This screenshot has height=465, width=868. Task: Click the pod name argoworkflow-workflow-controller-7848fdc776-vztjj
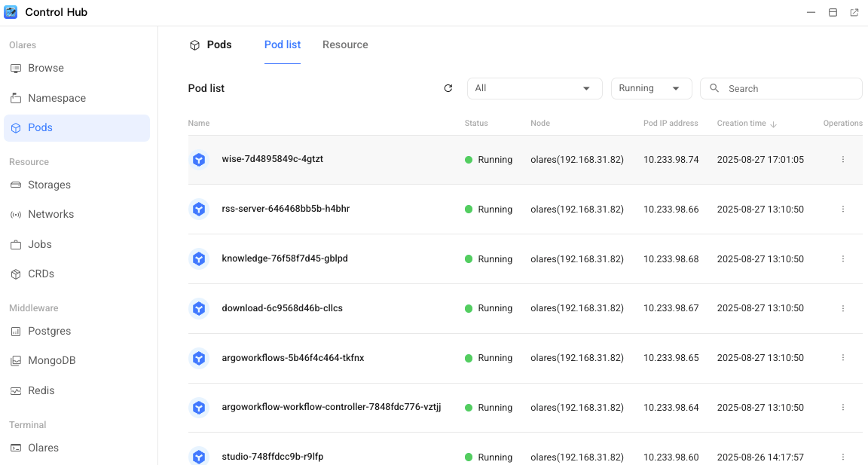[x=331, y=407]
